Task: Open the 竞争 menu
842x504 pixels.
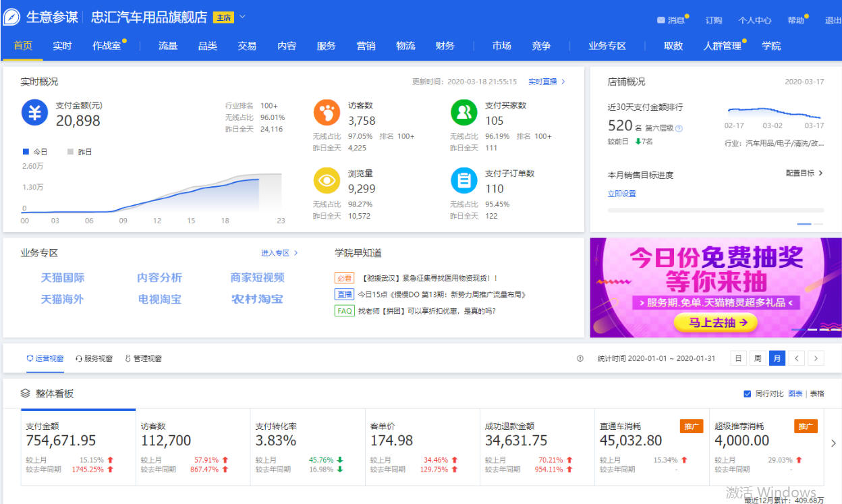Action: [x=541, y=46]
